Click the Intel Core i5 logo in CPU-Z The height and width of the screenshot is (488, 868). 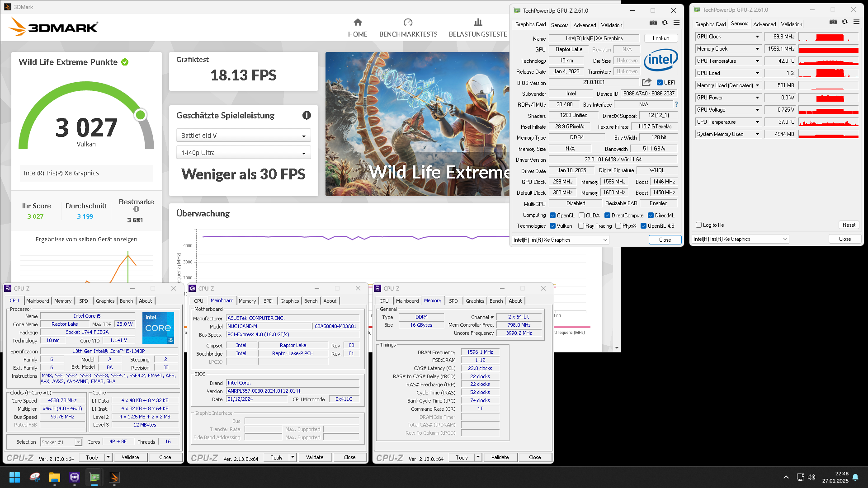(x=158, y=328)
